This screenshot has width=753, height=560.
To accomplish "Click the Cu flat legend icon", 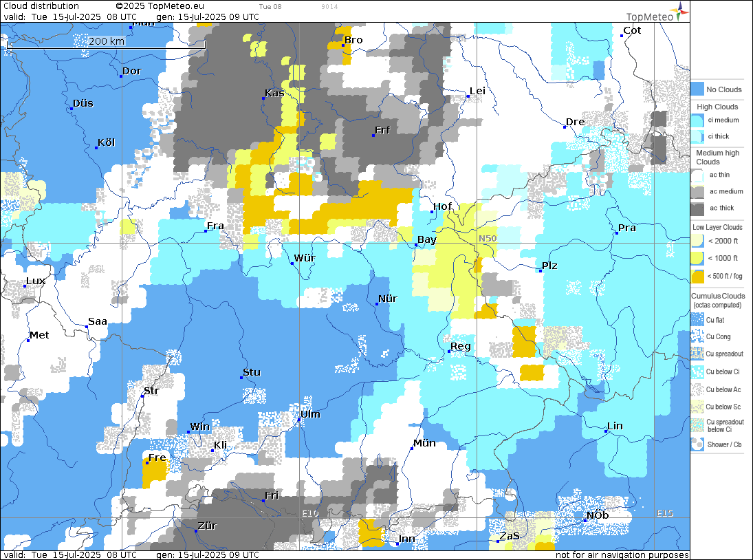I will coord(697,320).
